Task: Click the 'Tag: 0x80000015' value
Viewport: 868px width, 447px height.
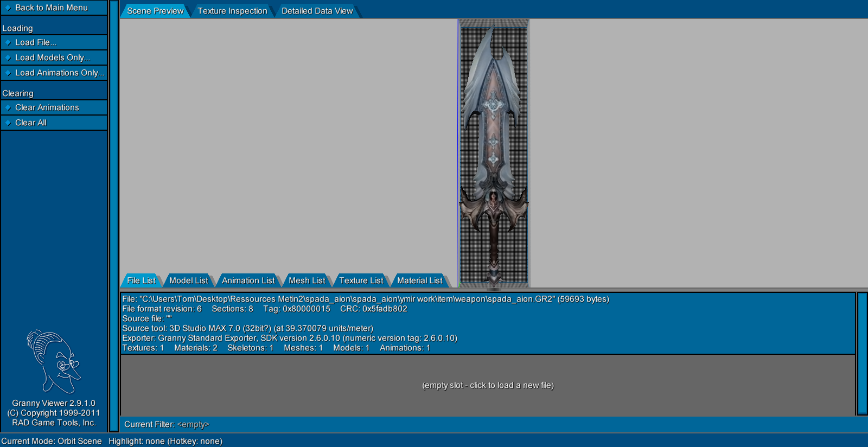Action: click(297, 309)
